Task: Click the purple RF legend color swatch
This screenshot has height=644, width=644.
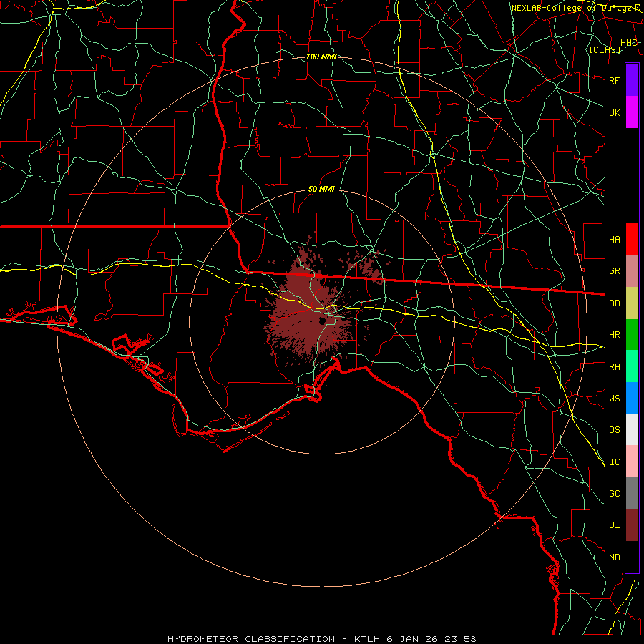Action: [x=632, y=80]
